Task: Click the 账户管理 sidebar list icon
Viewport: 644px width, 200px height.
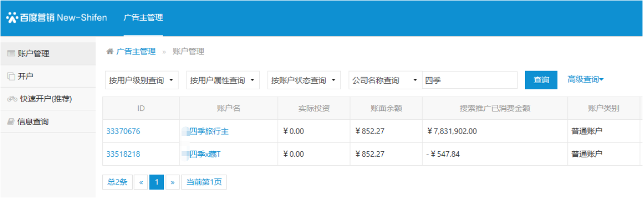Action: click(x=11, y=53)
